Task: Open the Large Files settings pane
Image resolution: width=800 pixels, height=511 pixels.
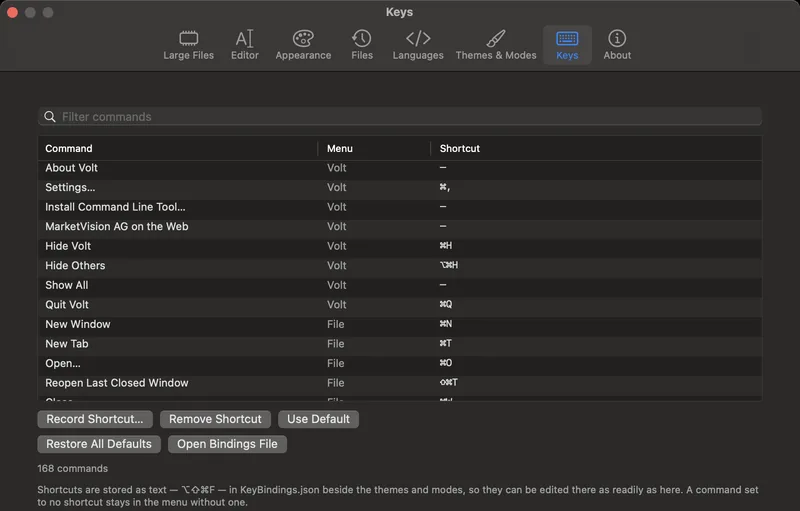Action: pos(188,45)
